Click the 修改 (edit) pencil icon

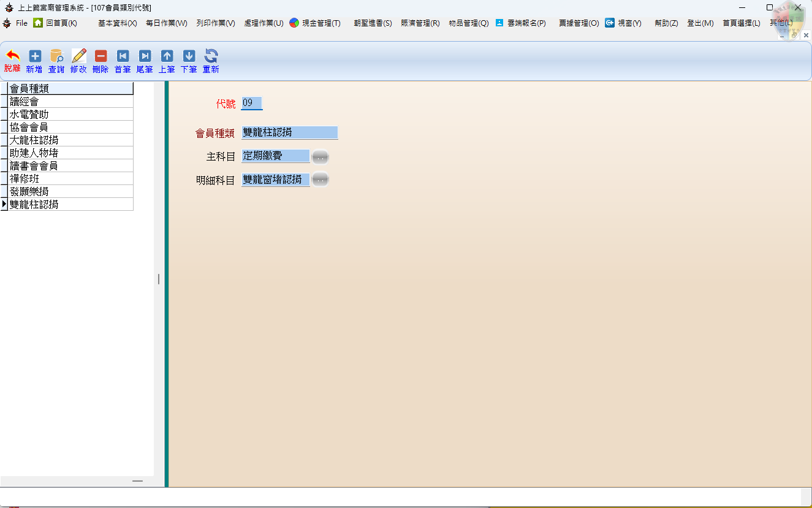tap(78, 61)
